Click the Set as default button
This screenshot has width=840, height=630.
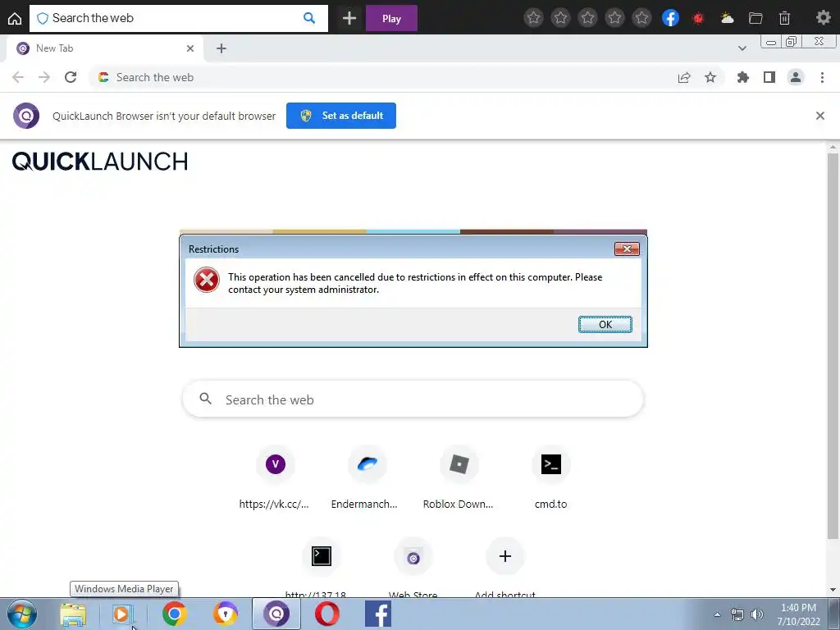[x=340, y=116]
